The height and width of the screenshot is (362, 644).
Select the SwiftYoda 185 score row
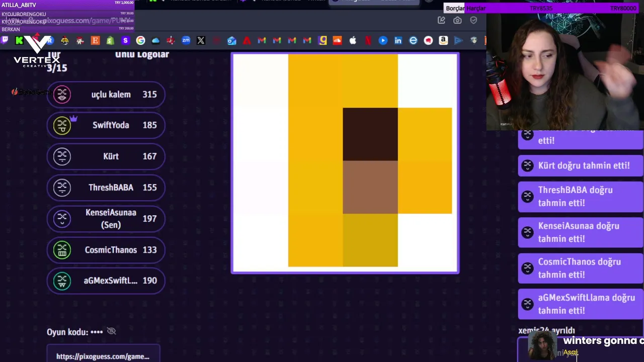pos(106,125)
